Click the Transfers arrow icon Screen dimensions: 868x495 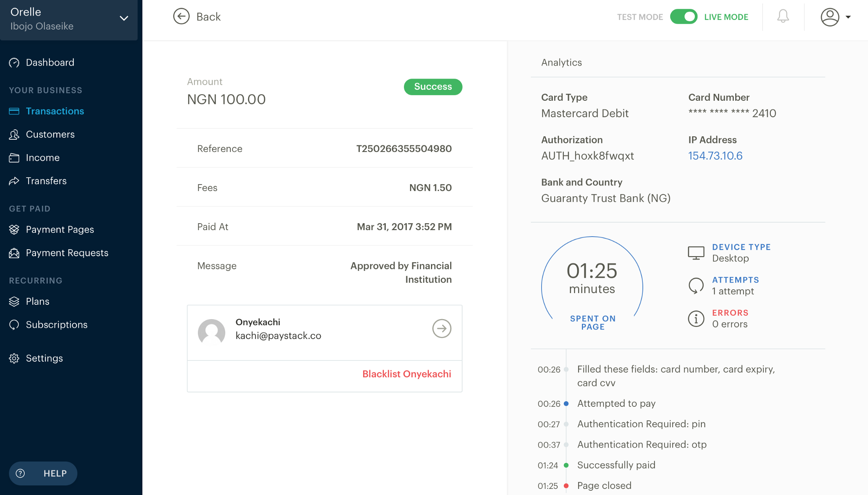click(14, 181)
